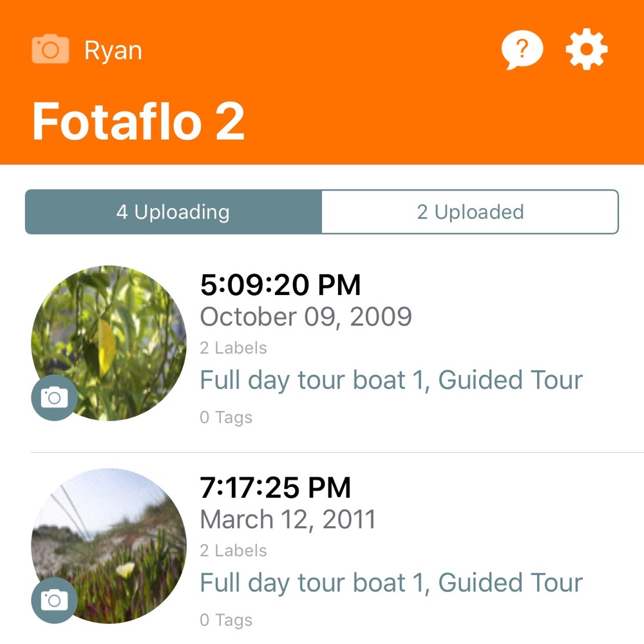The height and width of the screenshot is (644, 644).
Task: Tap the Fotaflo 2 title header
Action: click(138, 122)
